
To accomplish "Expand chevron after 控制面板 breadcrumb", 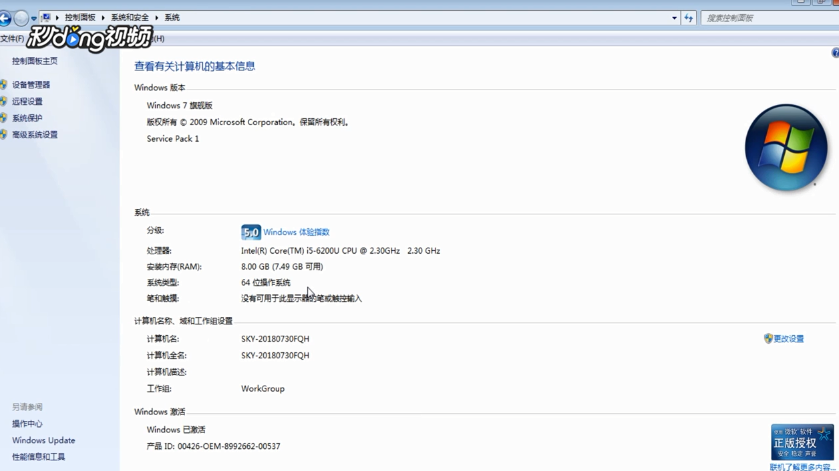I will tap(103, 18).
